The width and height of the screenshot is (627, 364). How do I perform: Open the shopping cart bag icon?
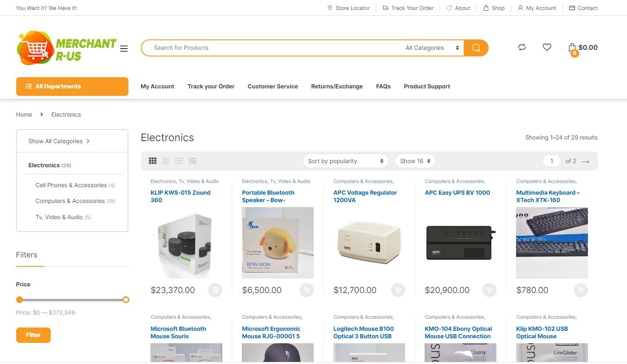click(573, 48)
